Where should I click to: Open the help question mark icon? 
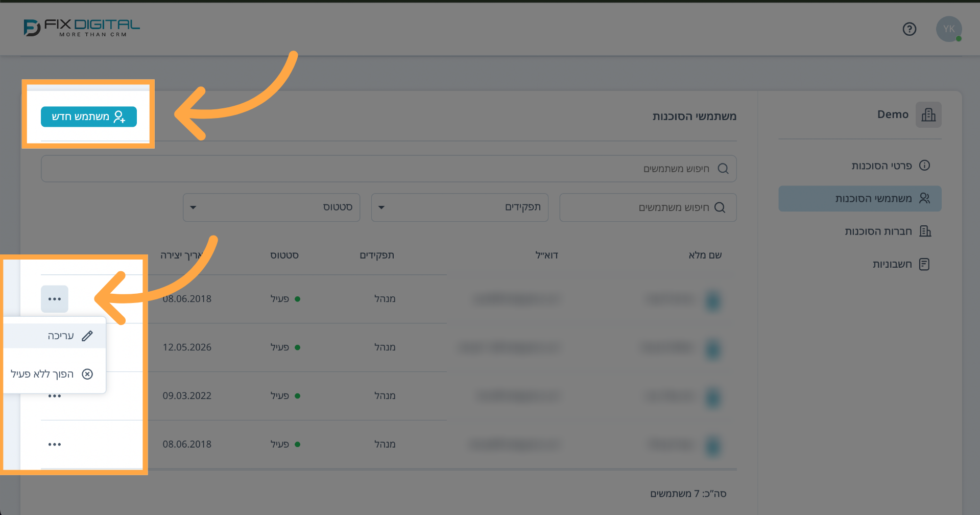coord(909,29)
